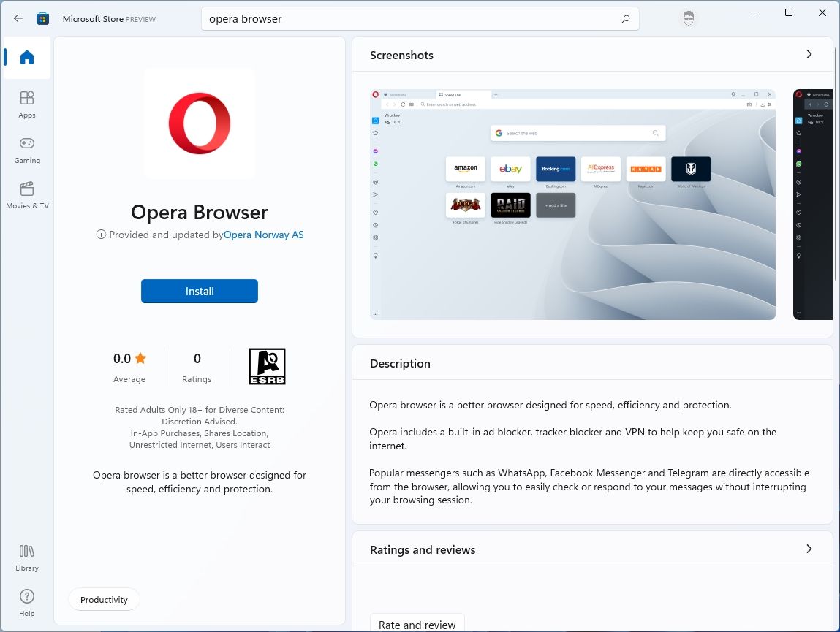
Task: Open the dark theme Opera screenshot
Action: point(813,205)
